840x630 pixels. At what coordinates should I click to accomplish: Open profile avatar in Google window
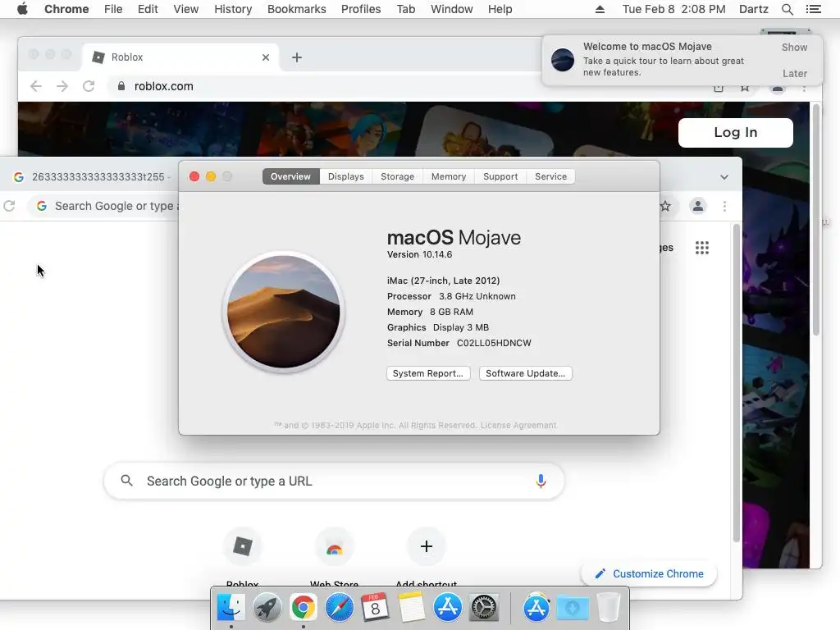click(x=697, y=206)
